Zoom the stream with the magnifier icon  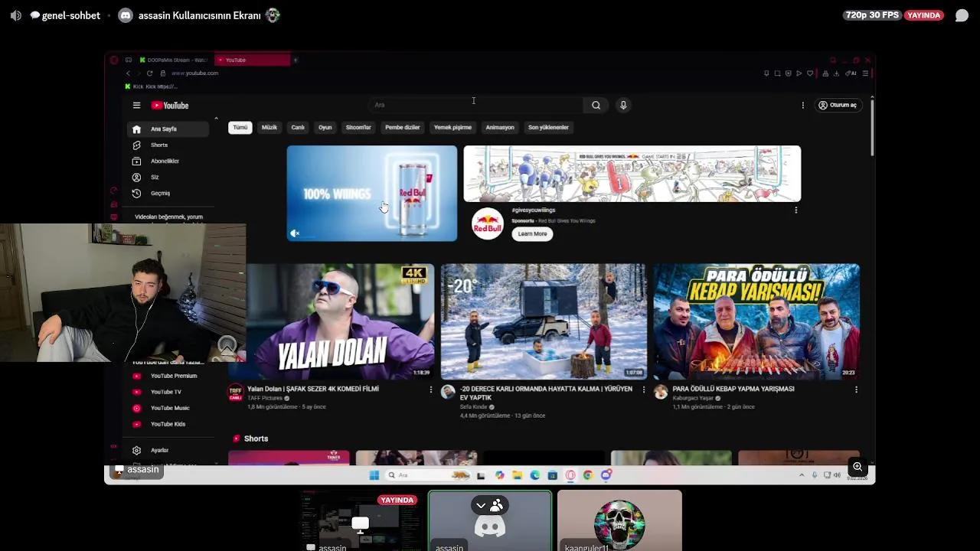pyautogui.click(x=857, y=467)
